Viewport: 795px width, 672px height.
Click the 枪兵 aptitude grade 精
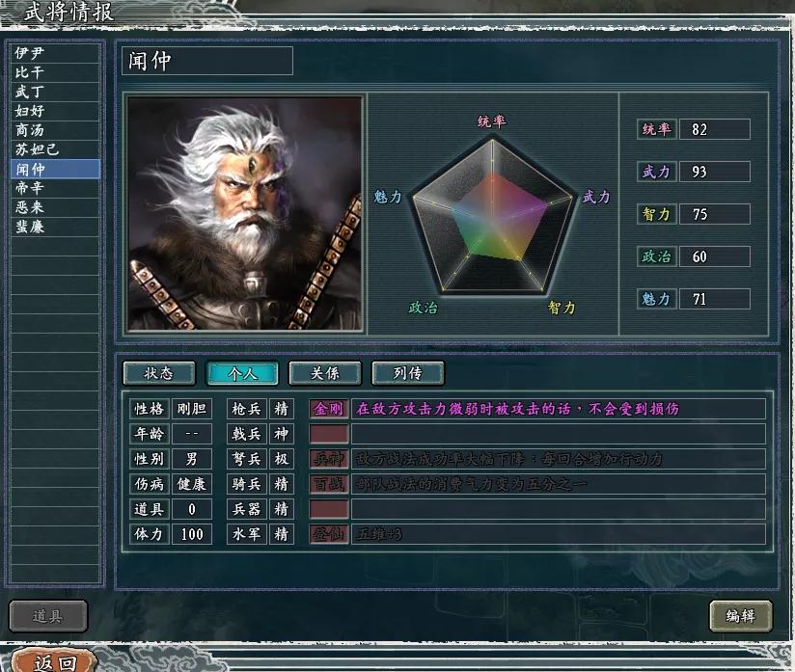[x=282, y=409]
